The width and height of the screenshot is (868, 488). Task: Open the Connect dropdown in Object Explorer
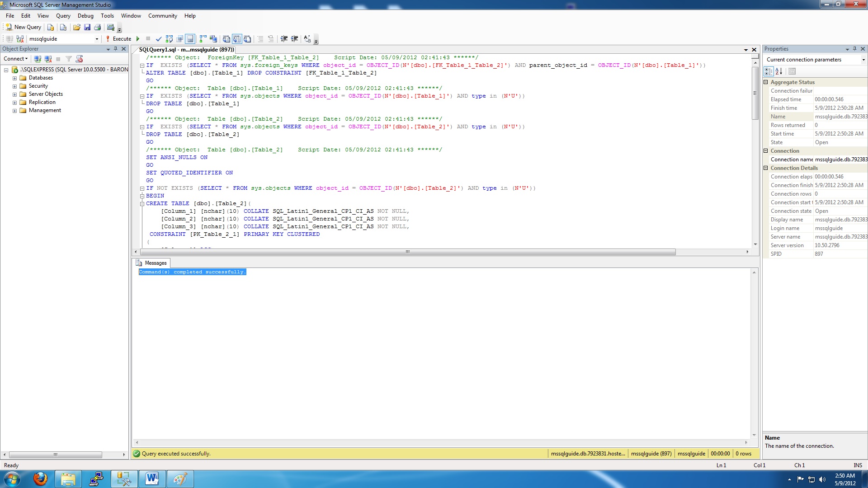pos(16,59)
